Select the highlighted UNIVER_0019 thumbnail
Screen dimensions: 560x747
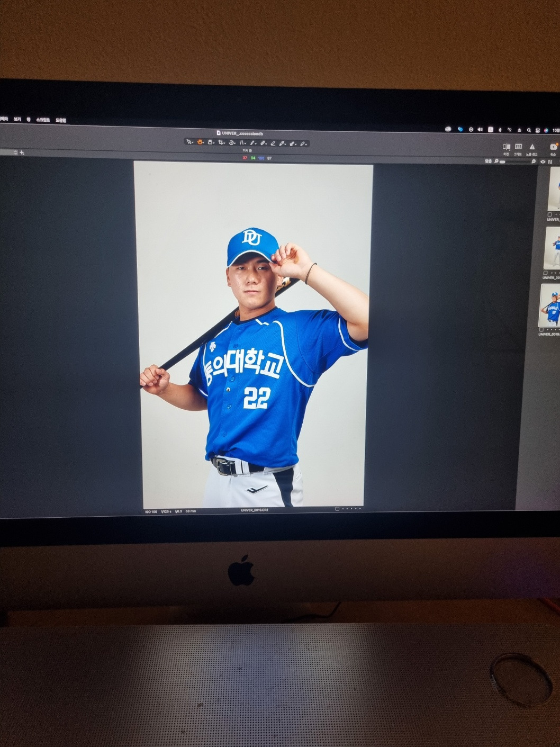point(550,305)
